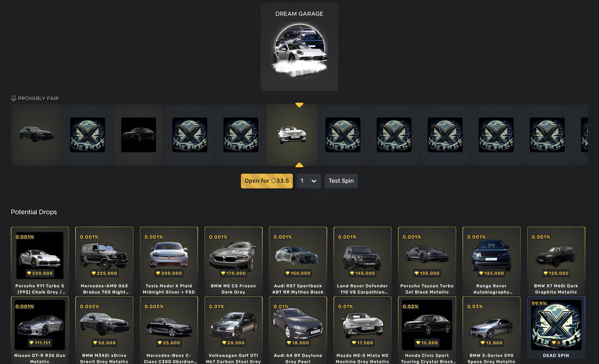
Task: Select the Range Rover Autobiography drop card
Action: click(x=492, y=261)
